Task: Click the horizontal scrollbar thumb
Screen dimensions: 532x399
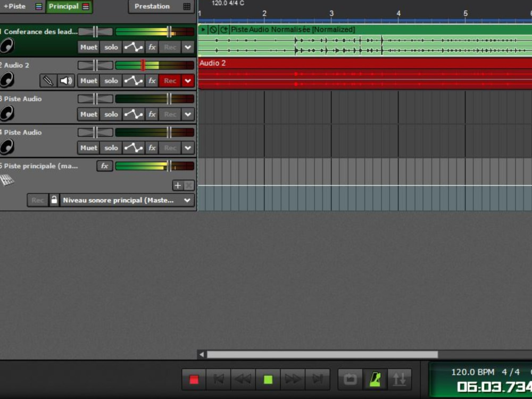Action: tap(322, 354)
